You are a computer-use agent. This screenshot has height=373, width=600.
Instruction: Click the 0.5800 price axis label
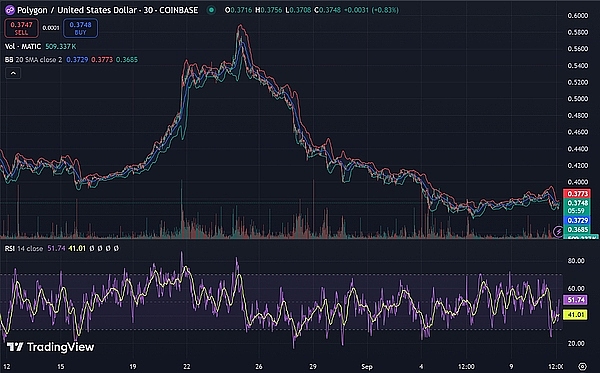(577, 32)
